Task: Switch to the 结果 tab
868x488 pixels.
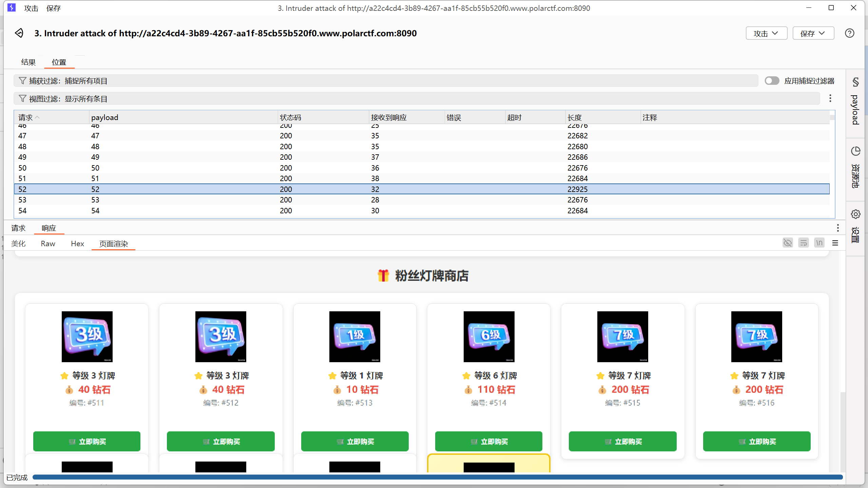Action: click(28, 62)
